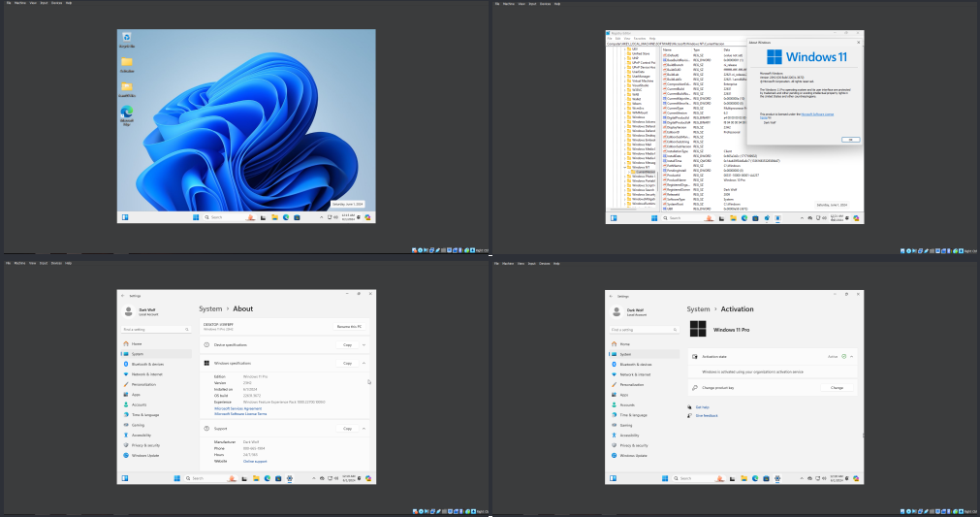The width and height of the screenshot is (980, 517).
Task: Select DisplayVersion registry value
Action: point(676,127)
